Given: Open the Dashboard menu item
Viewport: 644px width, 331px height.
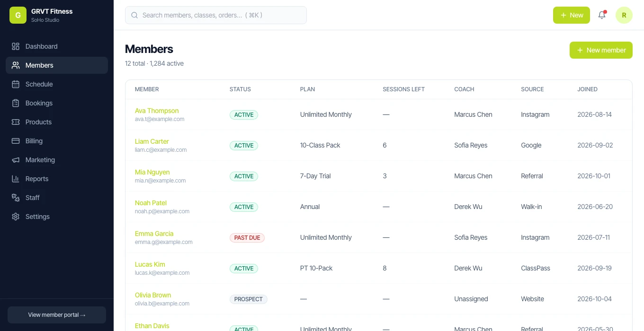Looking at the screenshot, I should (x=57, y=46).
